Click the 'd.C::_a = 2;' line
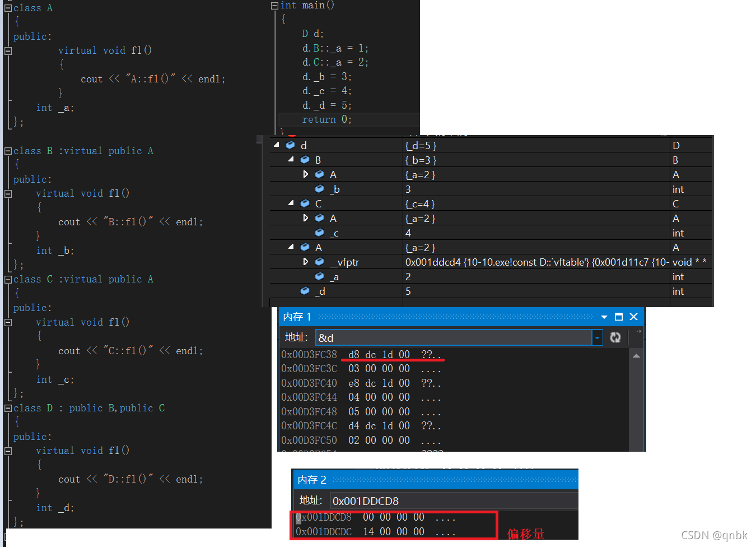The image size is (756, 547). 335,62
